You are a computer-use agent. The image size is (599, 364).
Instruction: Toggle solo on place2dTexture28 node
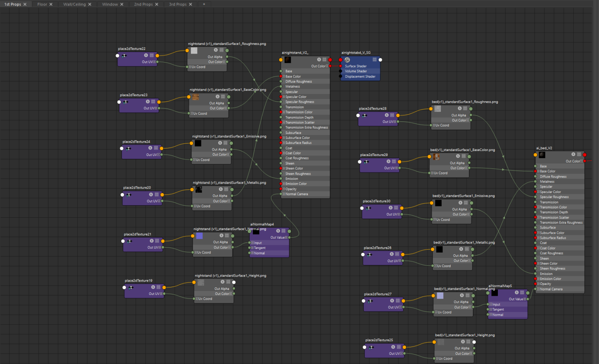(386, 115)
